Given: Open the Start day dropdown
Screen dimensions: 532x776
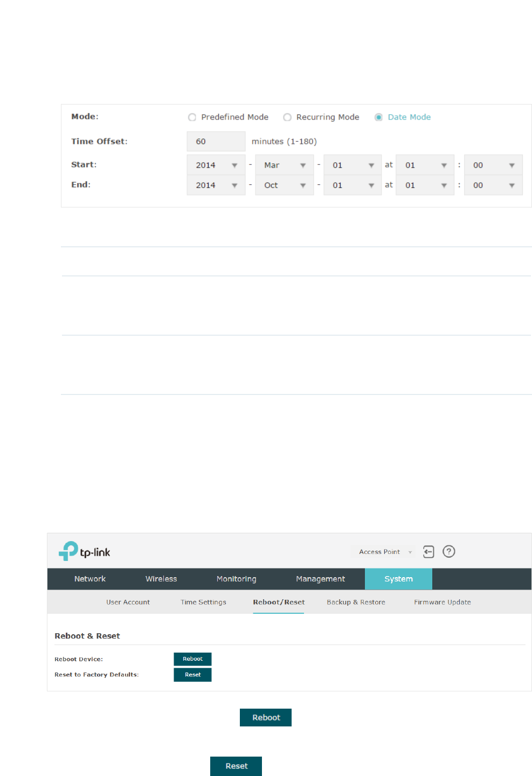Looking at the screenshot, I should [353, 165].
